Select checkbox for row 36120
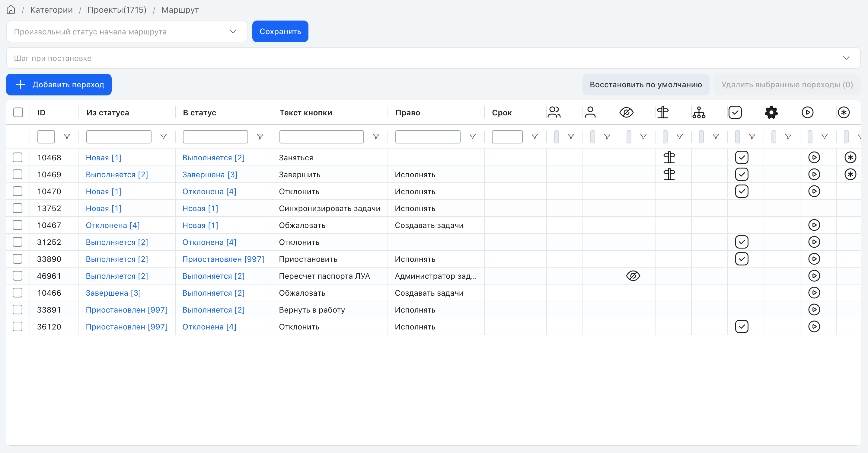The image size is (868, 453). coord(18,326)
